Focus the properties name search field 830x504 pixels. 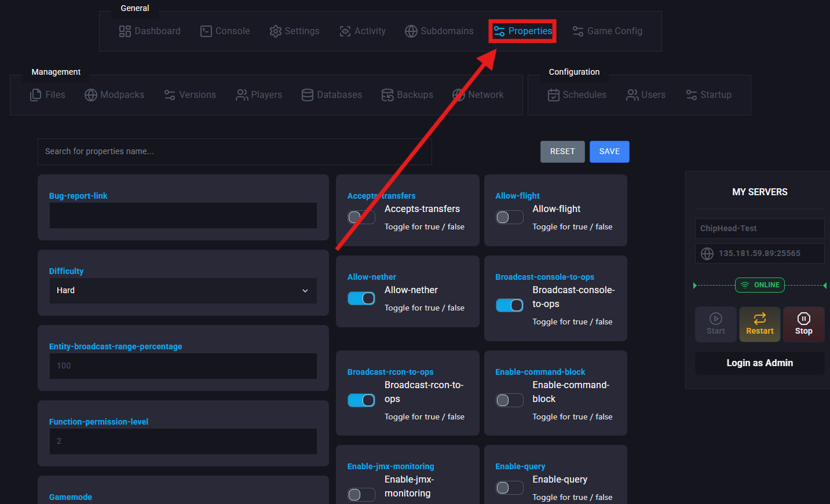pyautogui.click(x=235, y=152)
